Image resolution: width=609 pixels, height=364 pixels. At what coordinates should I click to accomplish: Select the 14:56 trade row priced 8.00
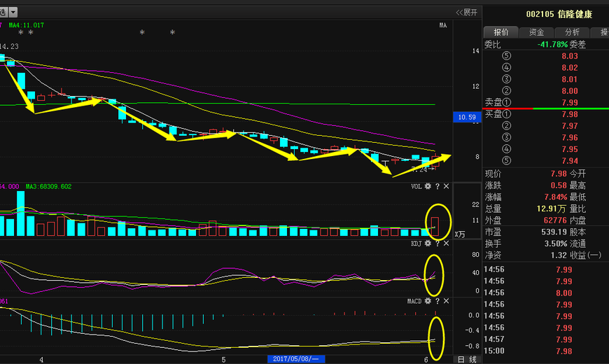click(x=546, y=293)
